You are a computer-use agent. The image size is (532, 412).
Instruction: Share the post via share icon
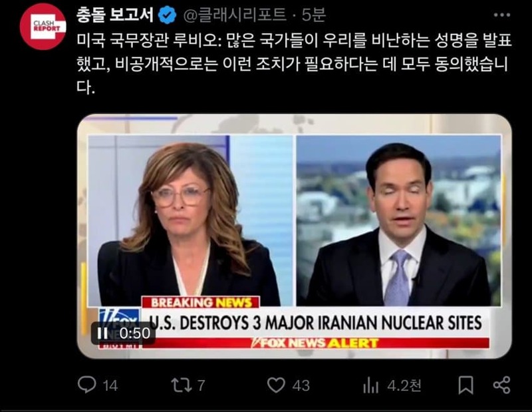click(502, 385)
